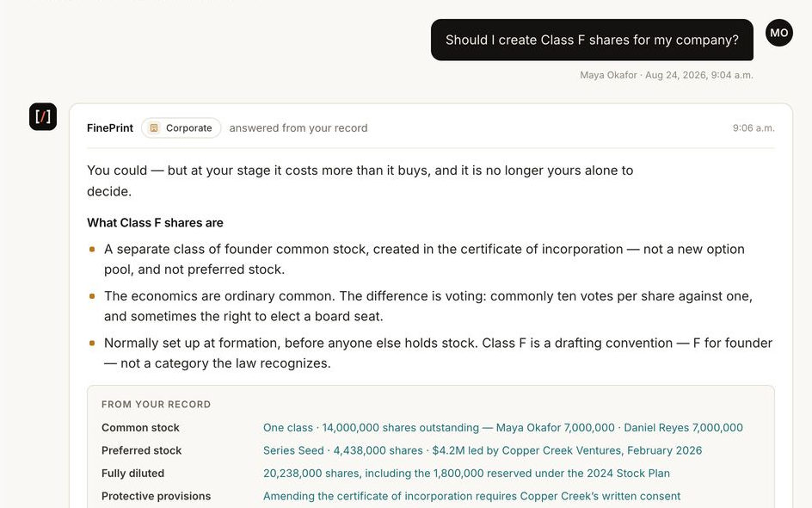Open the Copper Creek's written consent link
This screenshot has height=508, width=812.
tap(471, 496)
